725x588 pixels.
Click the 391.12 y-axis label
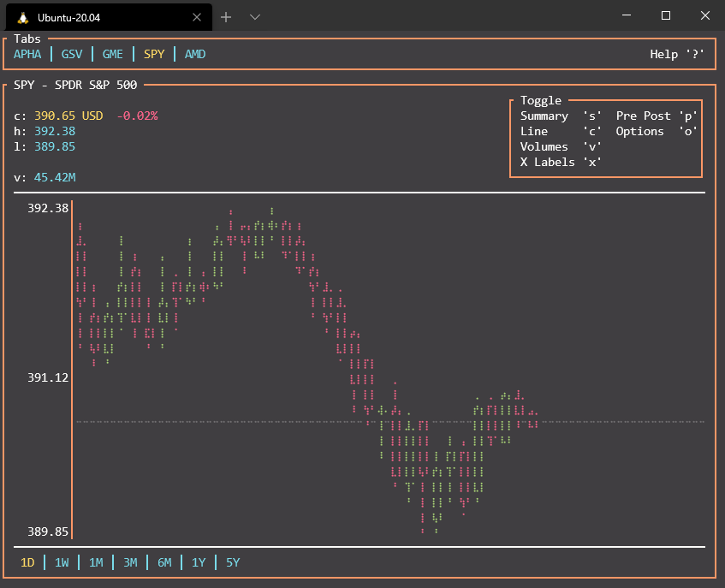click(48, 377)
